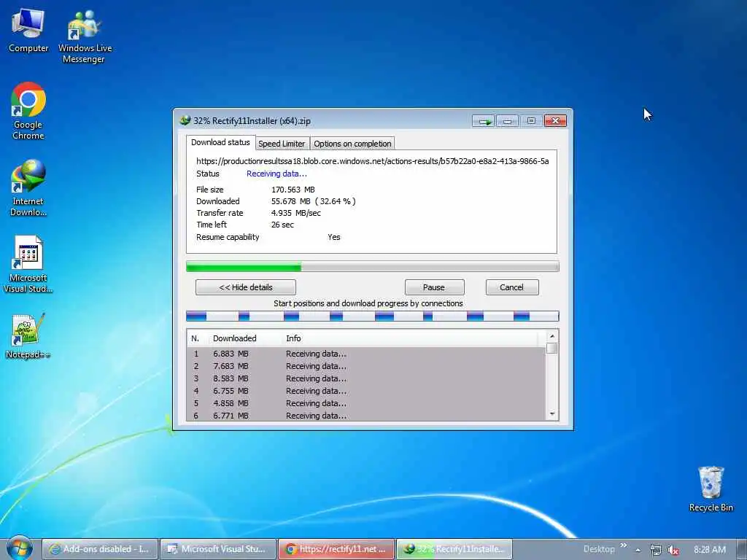The image size is (747, 560).
Task: Click the green arrow tray button in title bar
Action: click(x=484, y=121)
